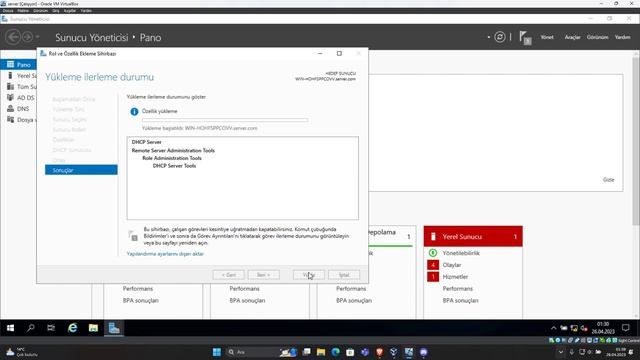Open the host weather widget
The image size is (640, 360).
coord(21,352)
